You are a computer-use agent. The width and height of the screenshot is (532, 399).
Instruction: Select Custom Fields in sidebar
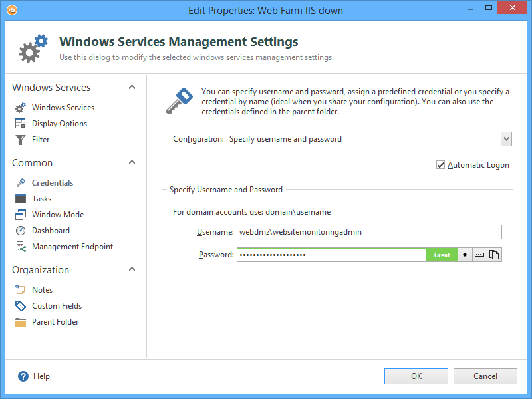(x=57, y=306)
